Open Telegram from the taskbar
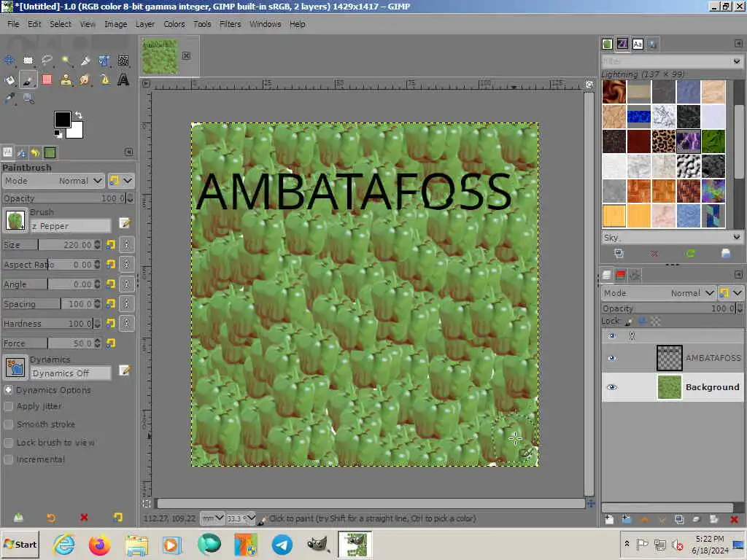Image resolution: width=747 pixels, height=560 pixels. click(282, 545)
